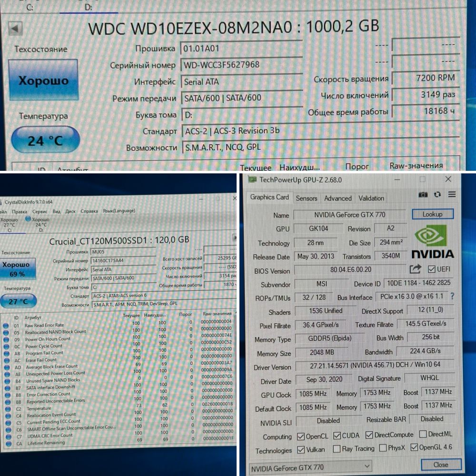The image size is (476, 476).
Task: Enable the Ray Tracing checkbox
Action: click(x=337, y=449)
